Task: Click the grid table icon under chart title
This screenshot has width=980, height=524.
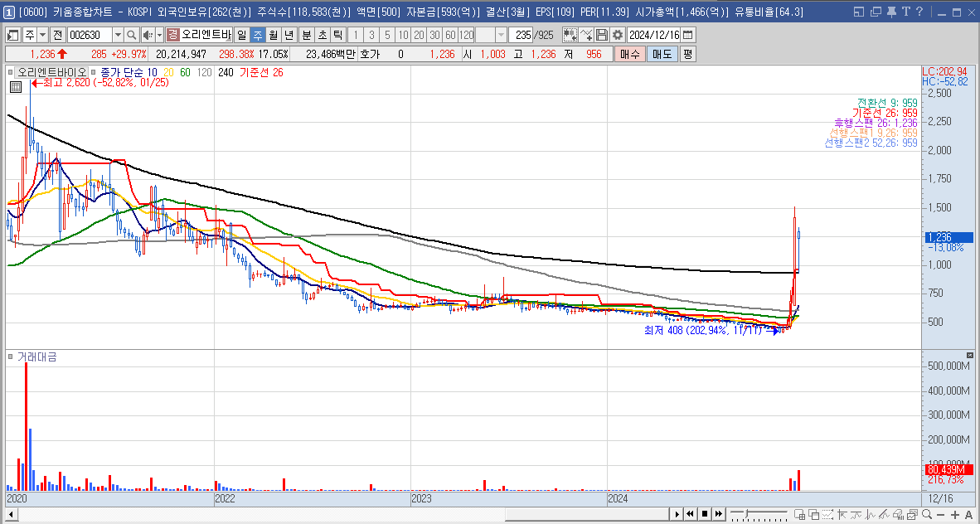Action: click(16, 87)
